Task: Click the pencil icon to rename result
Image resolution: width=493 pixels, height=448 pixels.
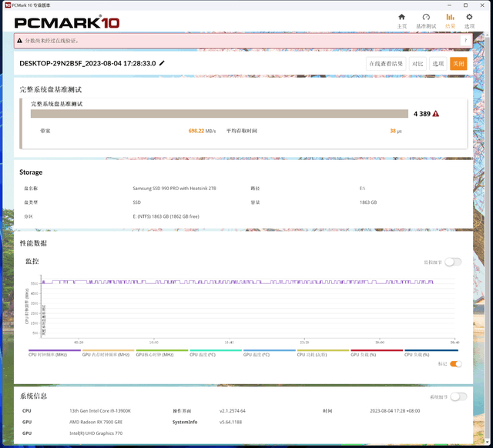Action: pos(162,63)
